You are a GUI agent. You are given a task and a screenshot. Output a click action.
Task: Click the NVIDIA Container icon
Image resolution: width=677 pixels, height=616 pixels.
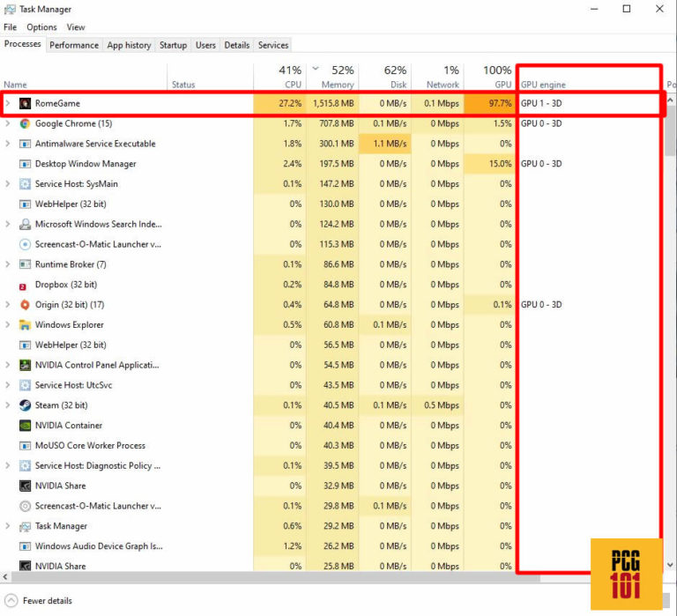[x=25, y=426]
